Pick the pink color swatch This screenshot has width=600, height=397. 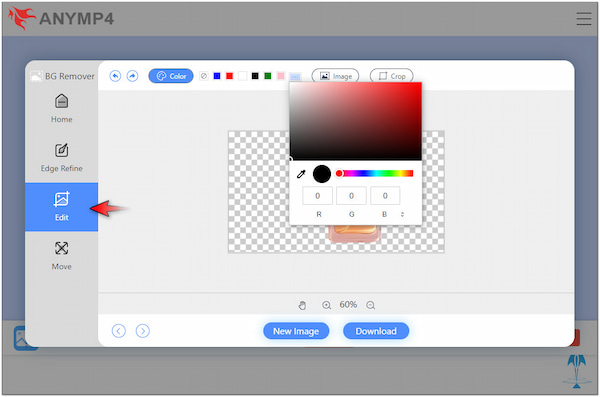coord(281,76)
